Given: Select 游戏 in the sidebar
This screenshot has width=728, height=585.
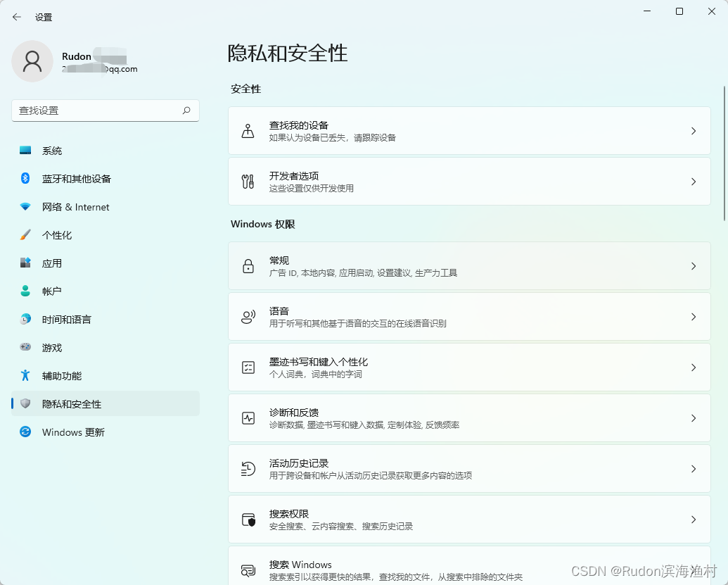Looking at the screenshot, I should coord(106,347).
